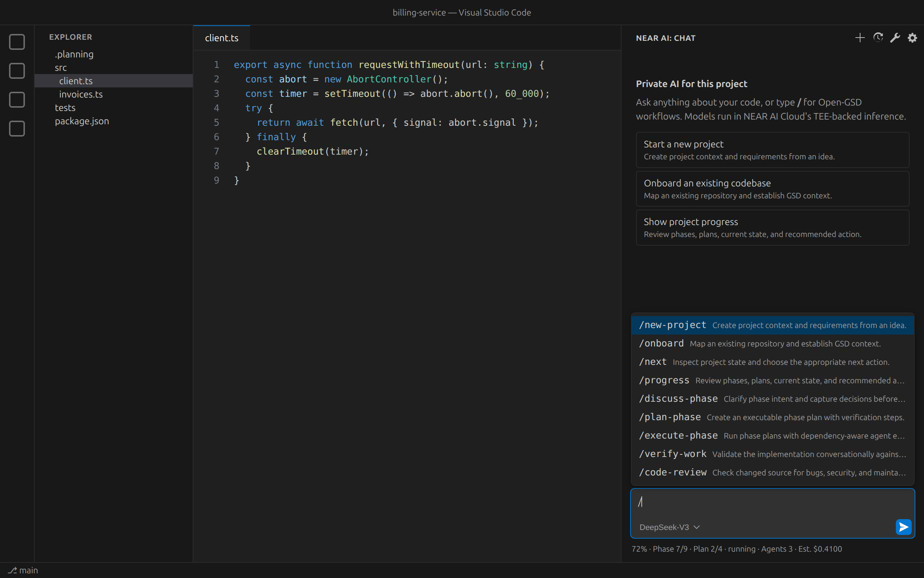Click the EXPLORER panel header

(70, 37)
